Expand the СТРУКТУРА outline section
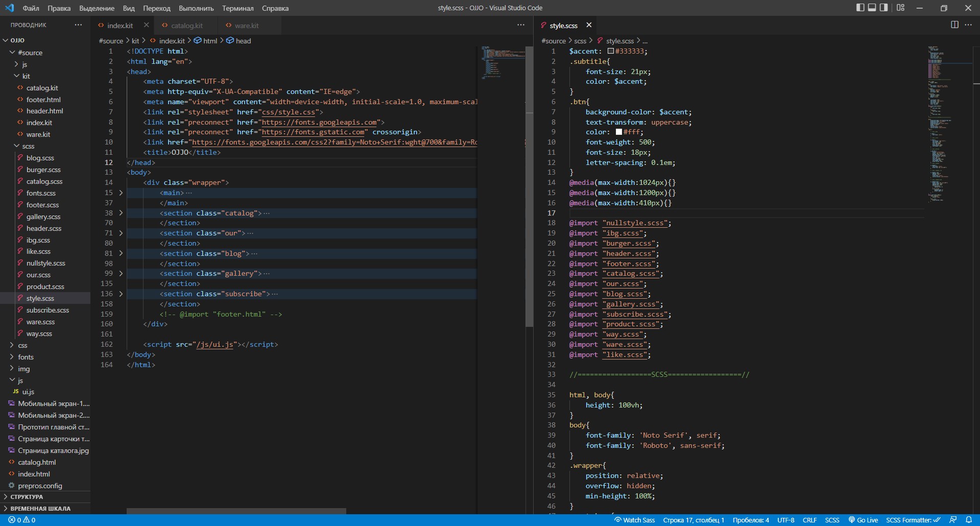This screenshot has height=526, width=980. tap(27, 497)
